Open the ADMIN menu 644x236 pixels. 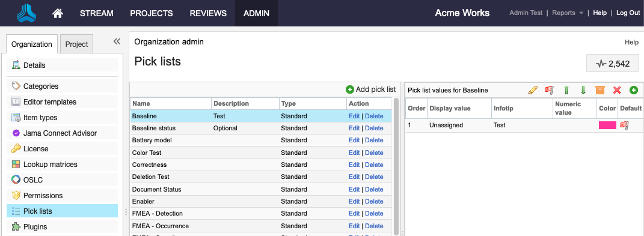256,13
